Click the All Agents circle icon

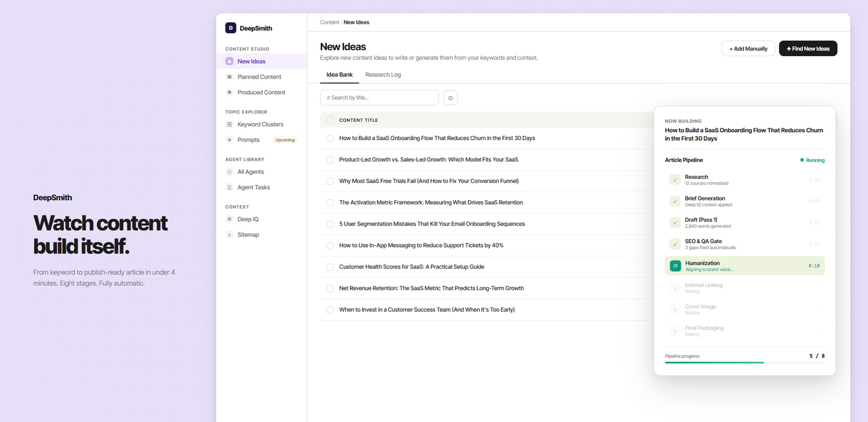229,172
